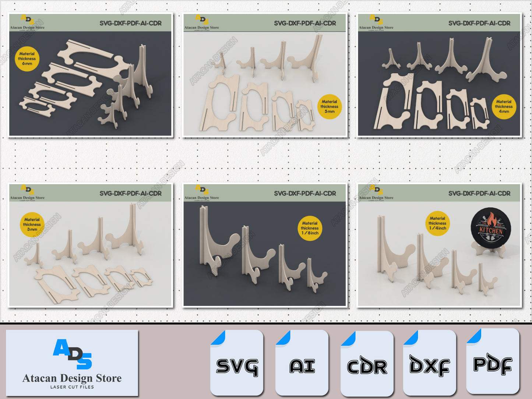
Task: Click the yellow 1/4 inch thickness badge
Action: coord(437,223)
